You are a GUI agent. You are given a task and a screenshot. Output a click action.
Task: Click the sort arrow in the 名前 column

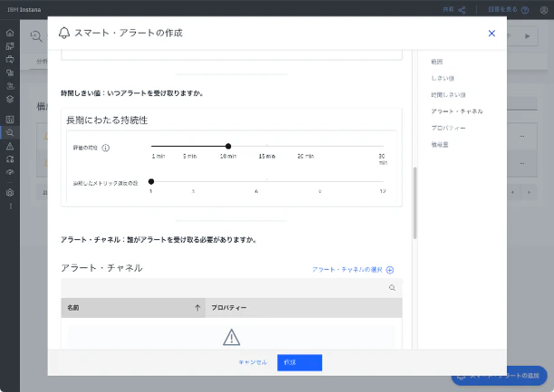pos(197,308)
